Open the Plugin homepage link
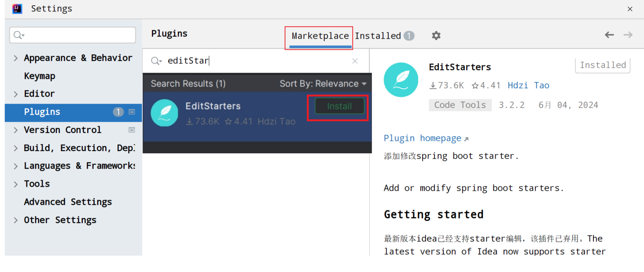 (423, 138)
